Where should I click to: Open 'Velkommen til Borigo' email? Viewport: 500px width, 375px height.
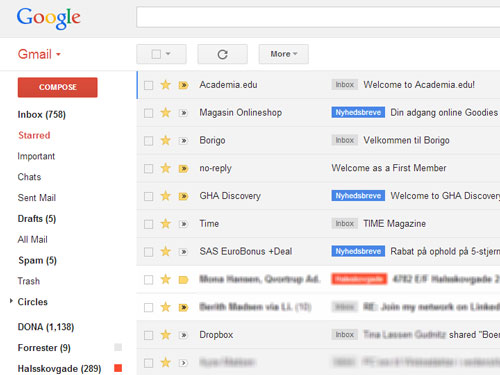point(406,140)
